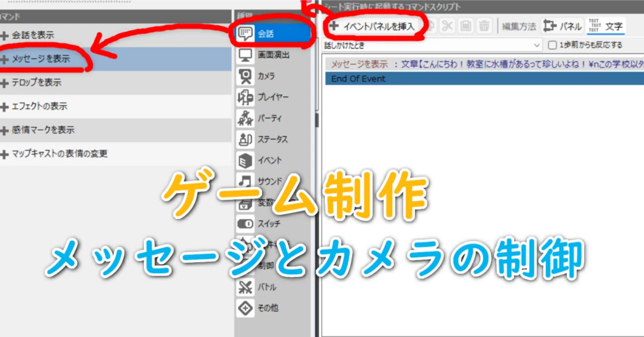Add the テロップを表示 command
The height and width of the screenshot is (337, 644).
(116, 82)
